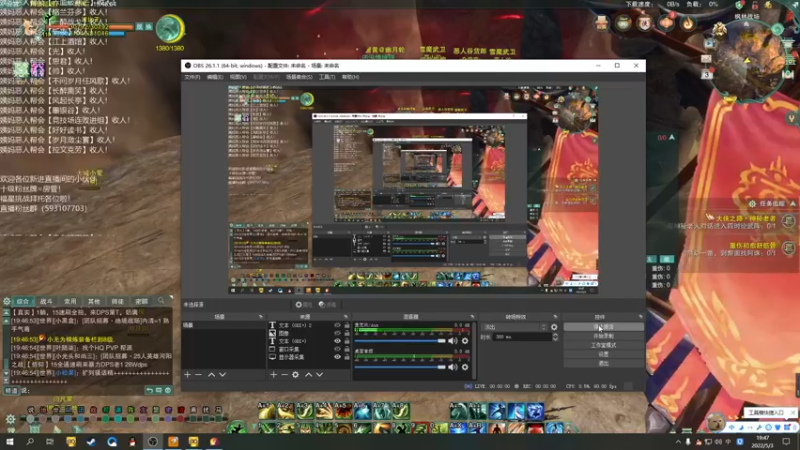Image resolution: width=800 pixels, height=450 pixels.
Task: Toggle lock on text (GDI+) 2 source
Action: pos(347,325)
